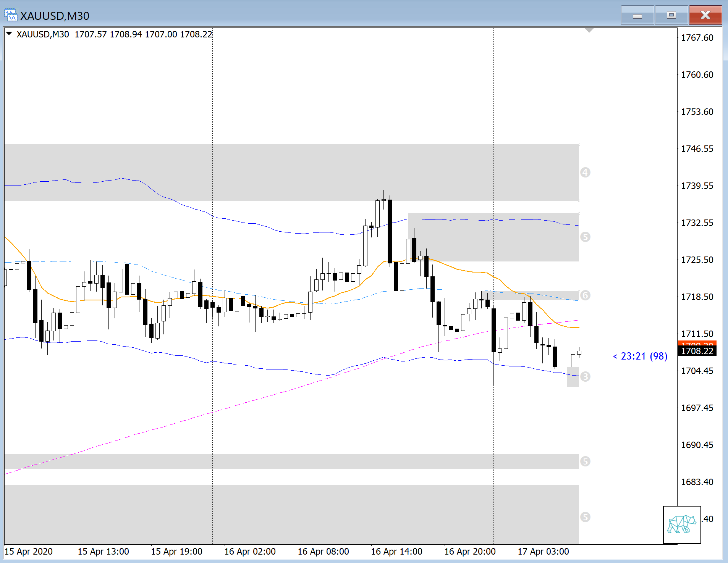
Task: Maximize the XAUUSD,M30 chart window
Action: click(x=671, y=16)
